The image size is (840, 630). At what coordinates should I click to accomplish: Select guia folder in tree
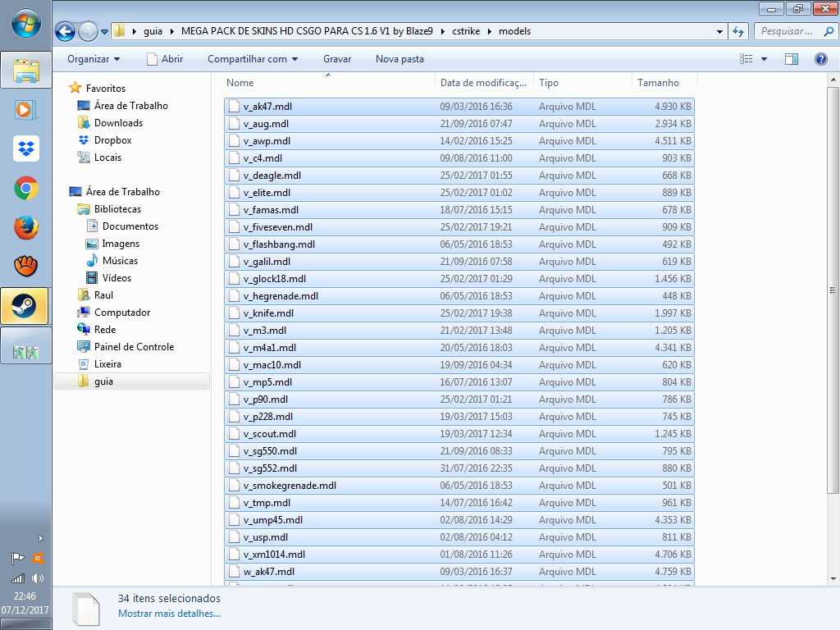[x=132, y=381]
